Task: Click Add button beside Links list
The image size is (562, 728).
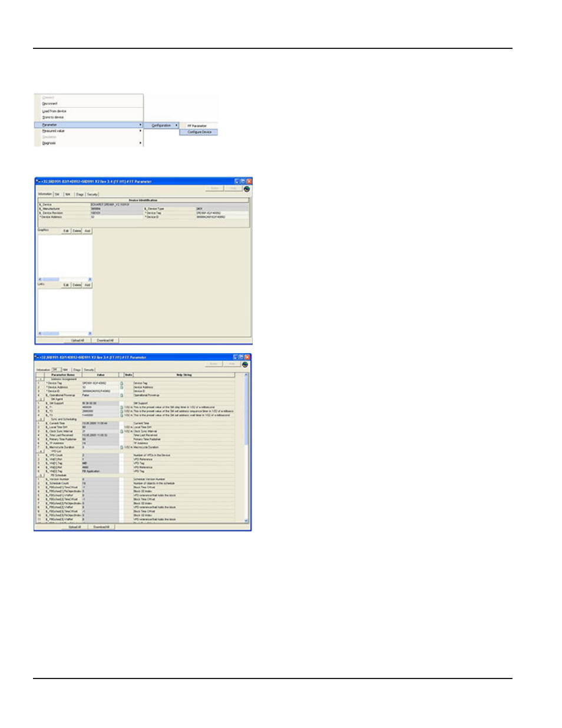Action: 87,285
